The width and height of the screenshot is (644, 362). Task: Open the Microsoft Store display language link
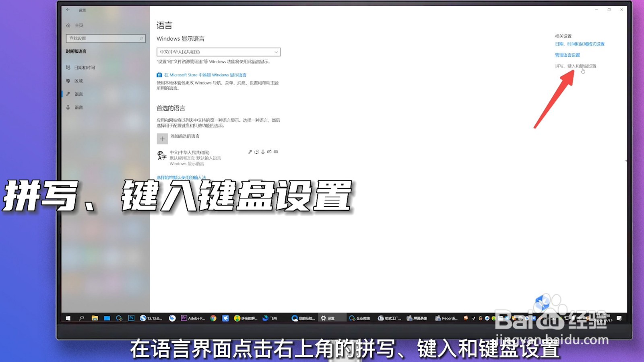tap(205, 75)
